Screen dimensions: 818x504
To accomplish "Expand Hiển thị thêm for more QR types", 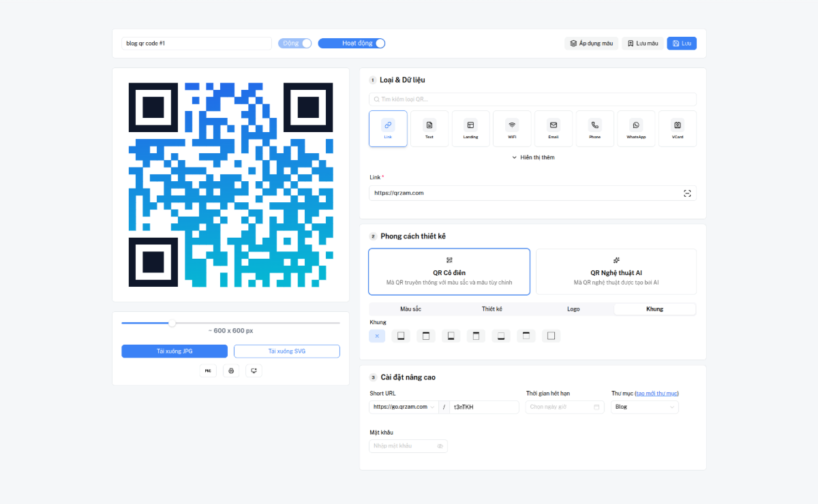I will pos(532,157).
